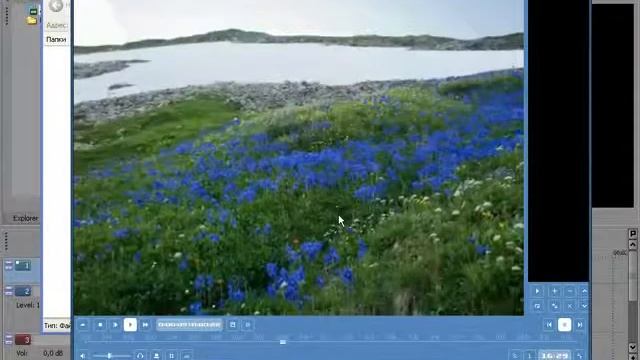The width and height of the screenshot is (640, 360).
Task: Jump to previous track in side panel
Action: pyautogui.click(x=549, y=325)
